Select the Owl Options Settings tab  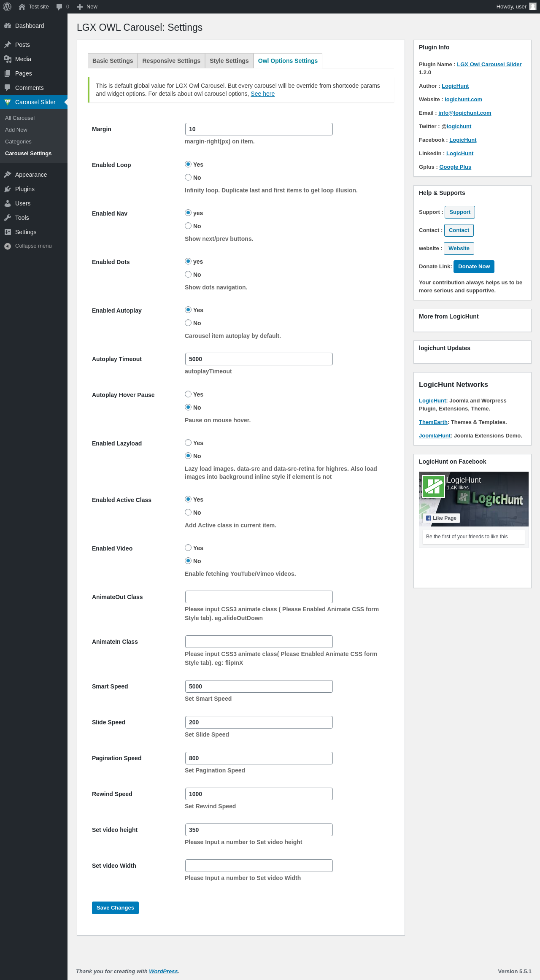click(288, 61)
